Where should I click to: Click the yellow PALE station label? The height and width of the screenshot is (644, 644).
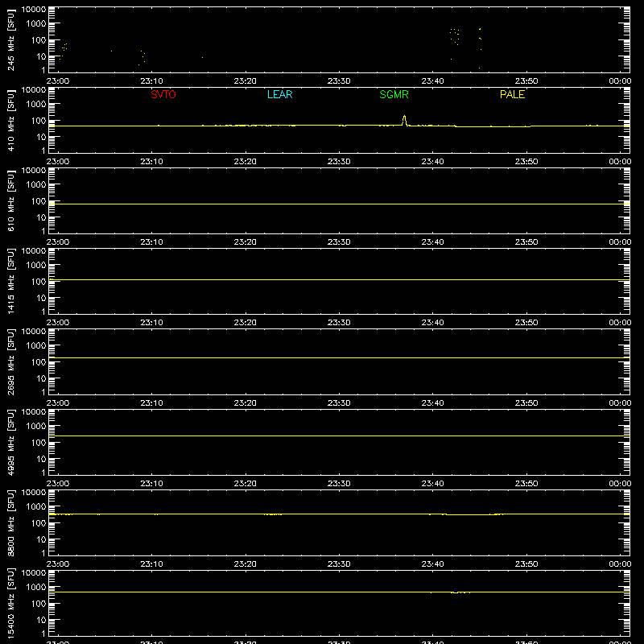[x=512, y=94]
